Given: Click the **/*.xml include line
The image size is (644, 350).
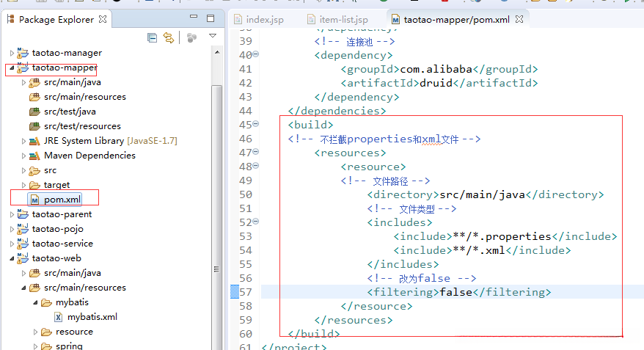Looking at the screenshot, I should (482, 251).
